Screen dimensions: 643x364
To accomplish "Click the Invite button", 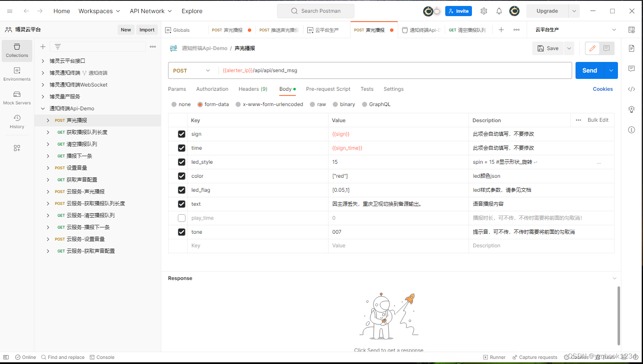I will click(458, 11).
